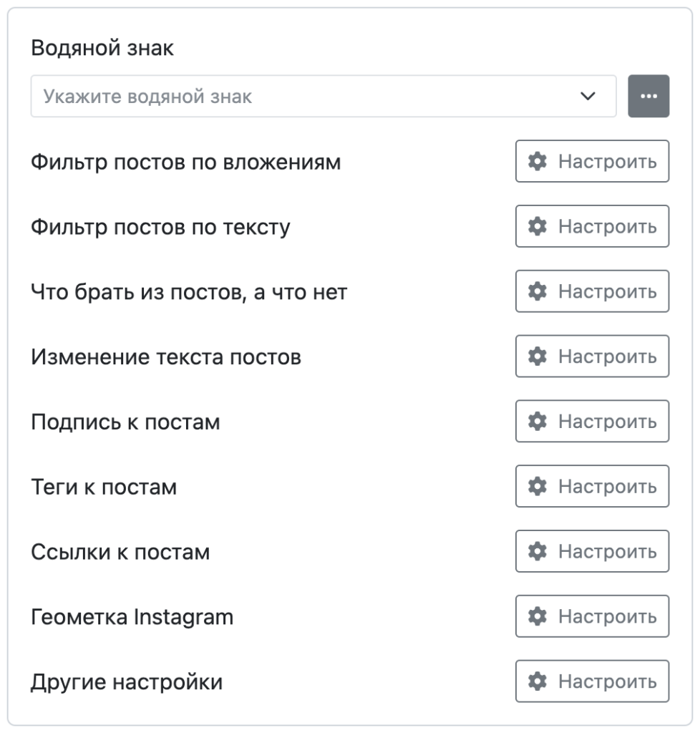Screen dimensions: 700x733
Task: Click the 'Водяной знак' label
Action: (x=102, y=49)
